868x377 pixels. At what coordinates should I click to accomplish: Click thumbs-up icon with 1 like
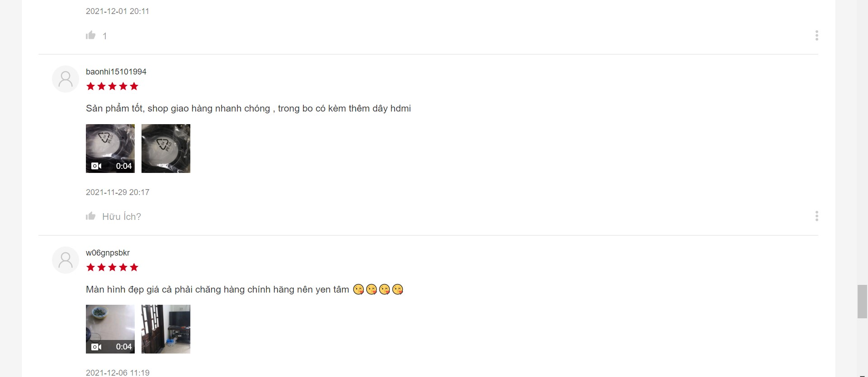point(91,35)
